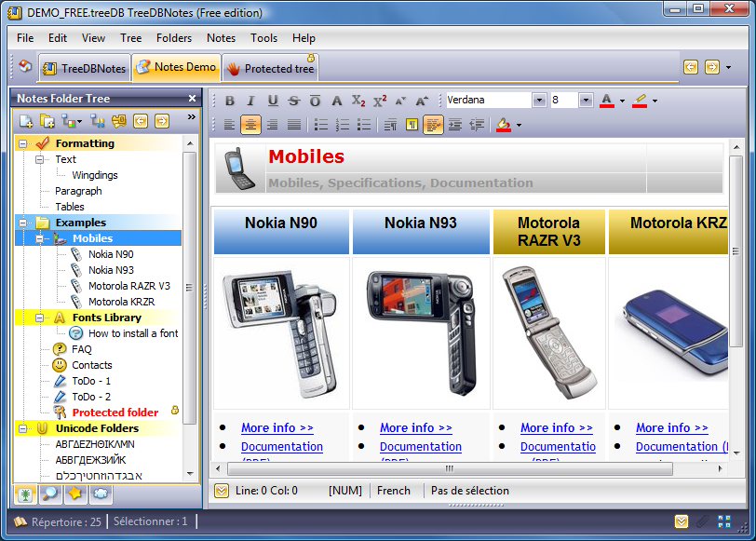Collapse the Fonts Library folder
The width and height of the screenshot is (756, 541).
pos(39,318)
